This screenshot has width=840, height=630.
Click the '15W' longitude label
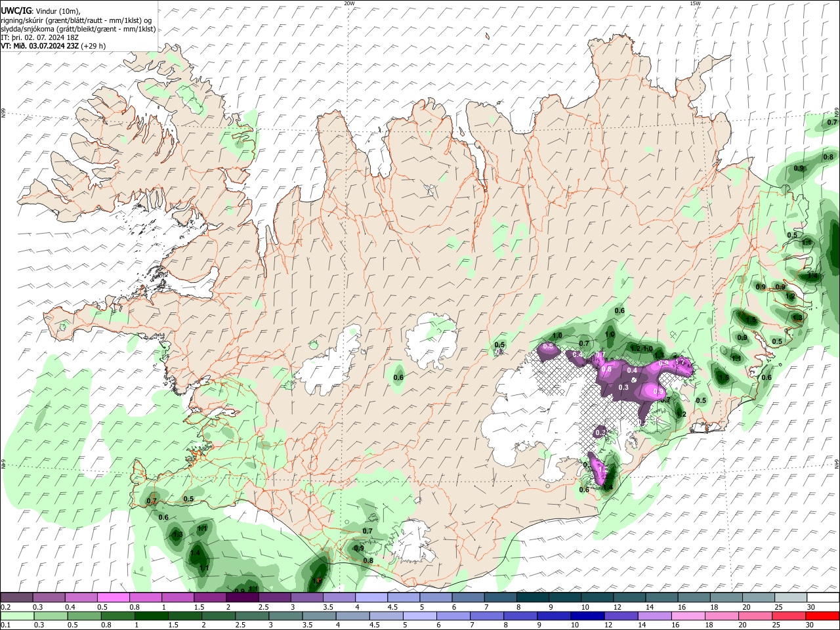pos(695,3)
